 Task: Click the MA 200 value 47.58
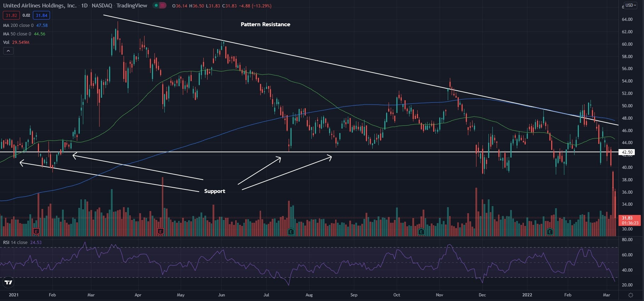click(42, 25)
